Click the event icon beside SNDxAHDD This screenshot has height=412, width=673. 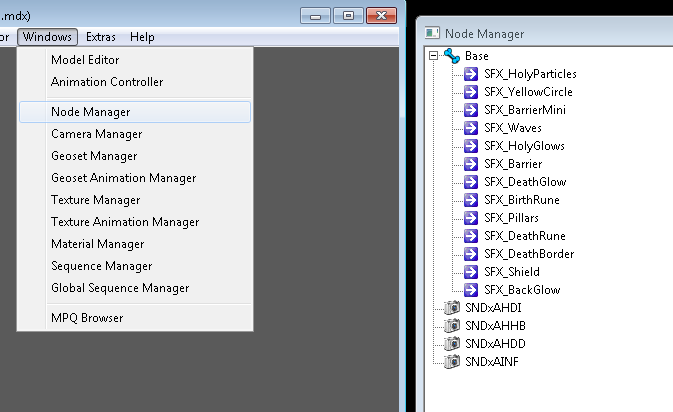(x=452, y=344)
